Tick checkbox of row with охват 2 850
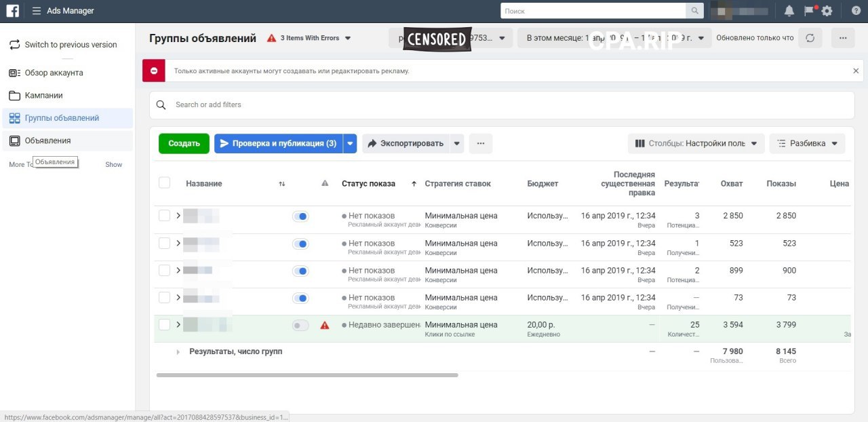Viewport: 868px width, 422px height. pyautogui.click(x=164, y=216)
